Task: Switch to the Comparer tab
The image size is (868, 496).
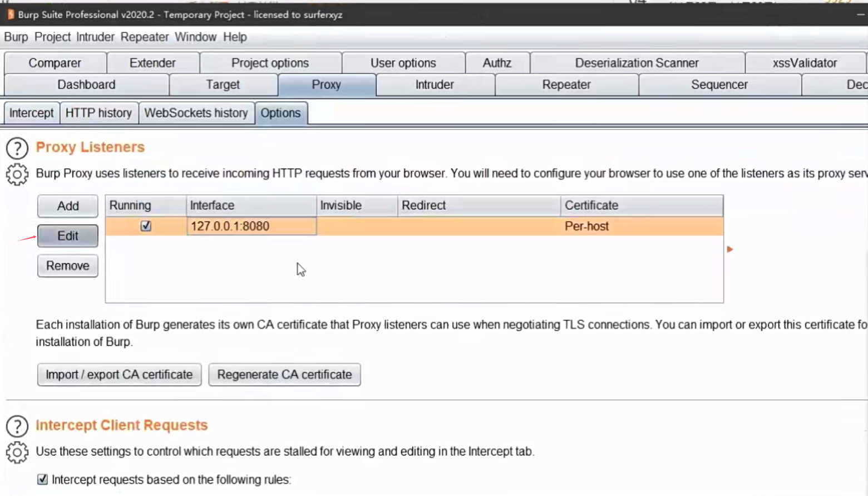Action: [55, 63]
